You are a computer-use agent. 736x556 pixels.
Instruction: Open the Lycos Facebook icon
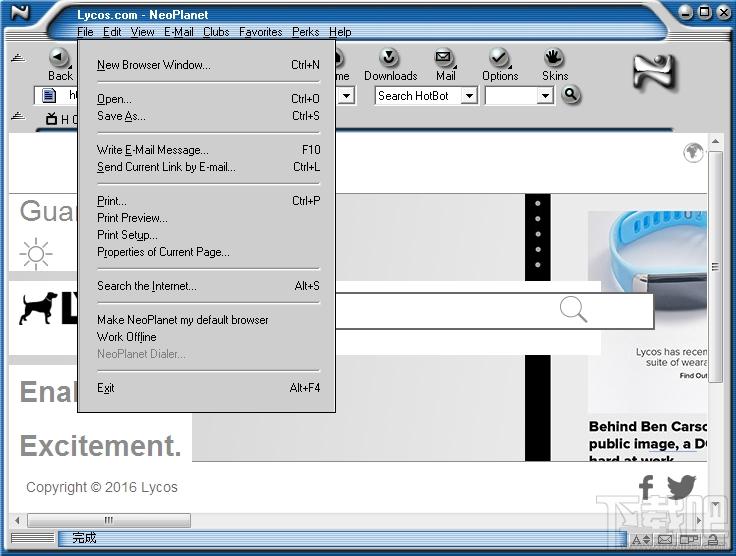pos(646,487)
